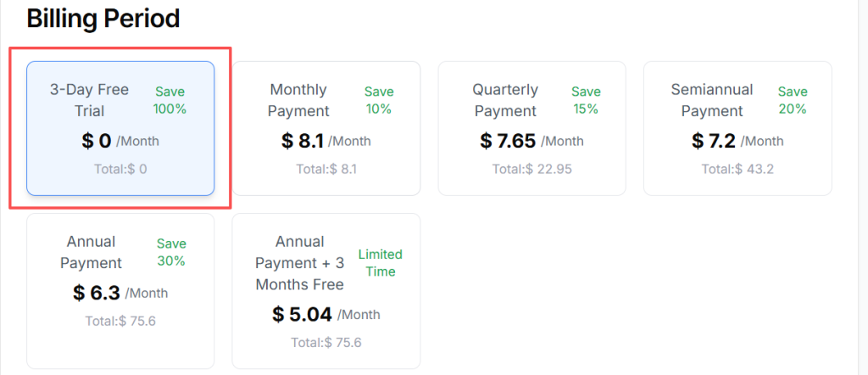The height and width of the screenshot is (375, 868).
Task: Choose the Monthly Payment billing option
Action: (x=326, y=129)
